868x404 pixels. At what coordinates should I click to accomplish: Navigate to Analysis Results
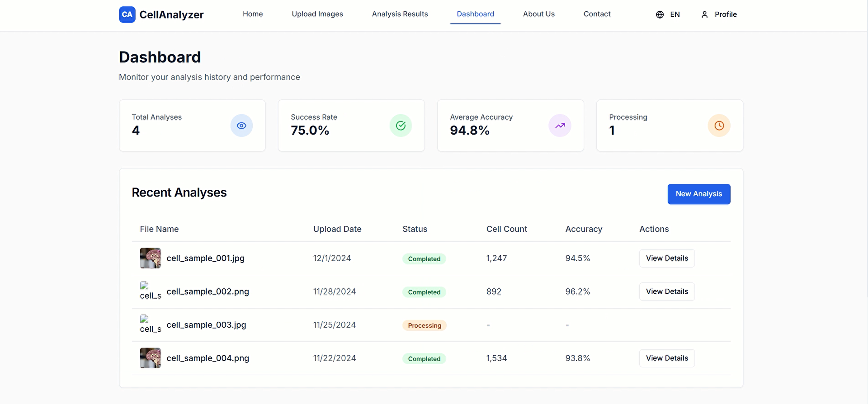[x=400, y=14]
